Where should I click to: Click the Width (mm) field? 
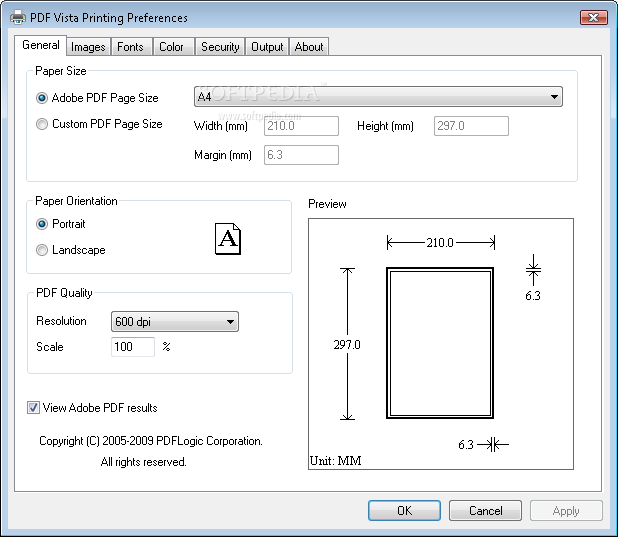[x=301, y=126]
